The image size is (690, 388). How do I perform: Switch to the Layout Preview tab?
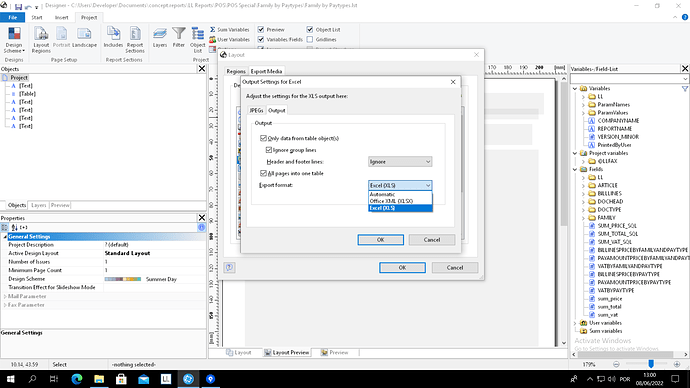coord(287,352)
